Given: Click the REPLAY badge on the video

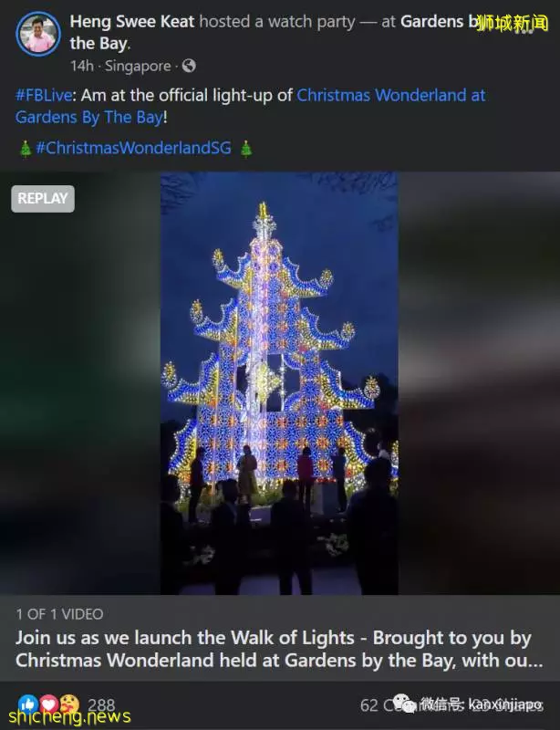Looking at the screenshot, I should pyautogui.click(x=43, y=199).
